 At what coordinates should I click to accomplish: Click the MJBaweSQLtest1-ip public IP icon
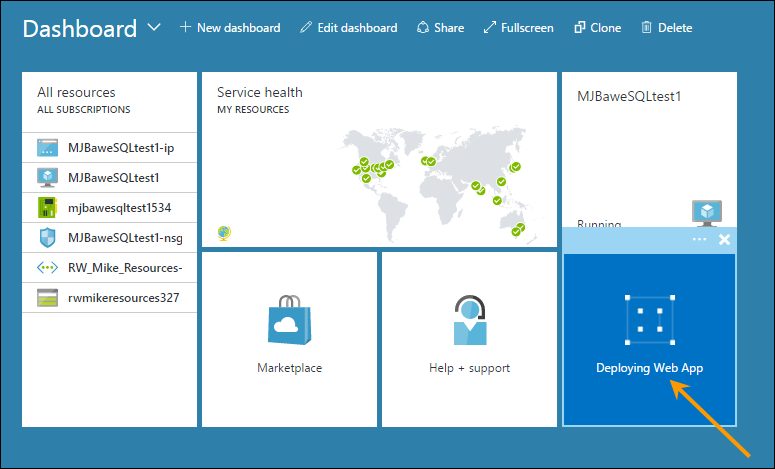tap(47, 148)
